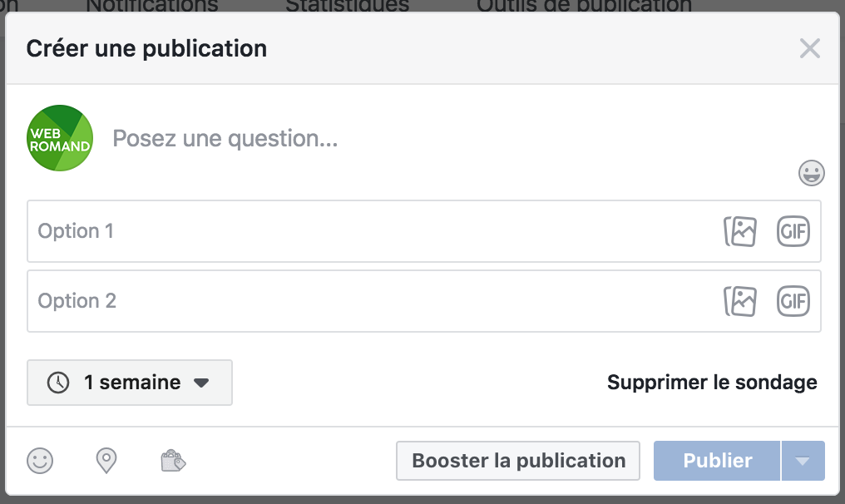Click into the Option 1 text field
845x504 pixels.
pos(366,231)
